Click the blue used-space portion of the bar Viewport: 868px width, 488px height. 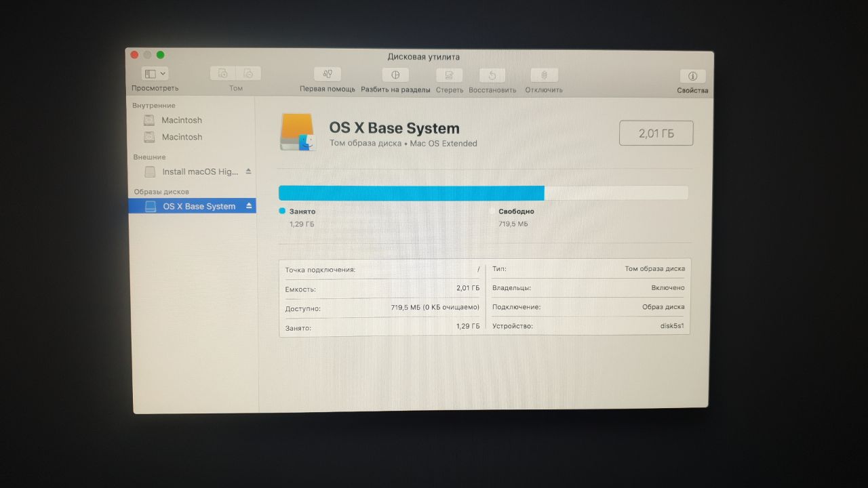(x=412, y=192)
